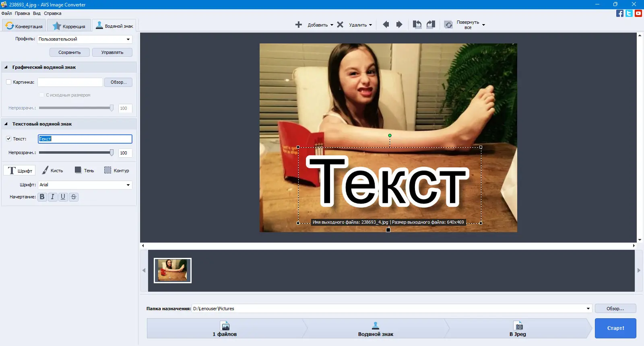Open the YouTube link icon
The image size is (644, 346).
[x=638, y=13]
